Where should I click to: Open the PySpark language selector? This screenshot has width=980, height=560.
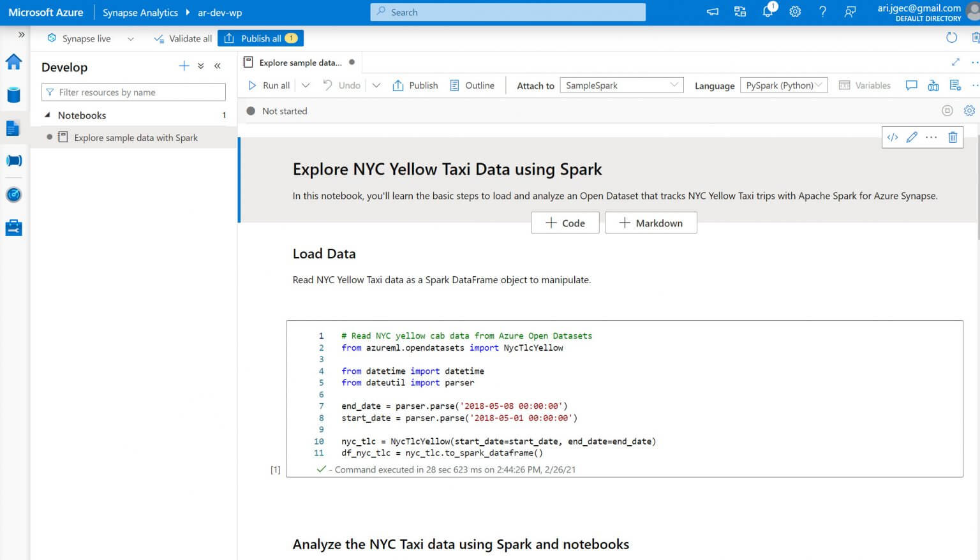pos(783,85)
